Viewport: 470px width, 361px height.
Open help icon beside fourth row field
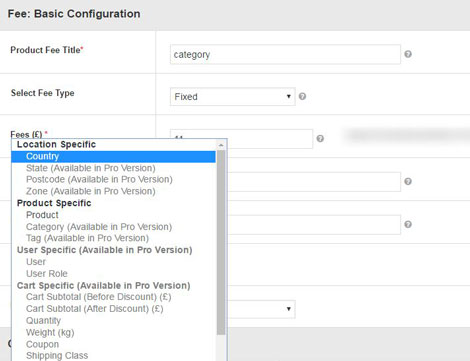[x=408, y=181]
